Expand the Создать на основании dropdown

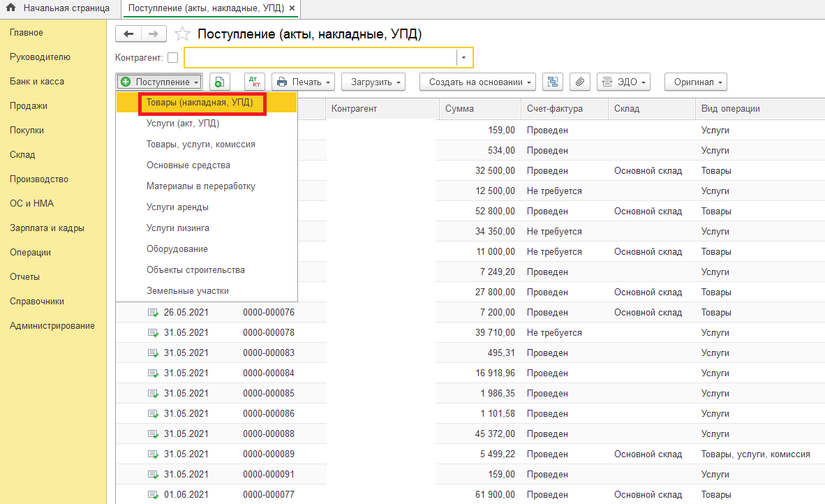(x=477, y=82)
